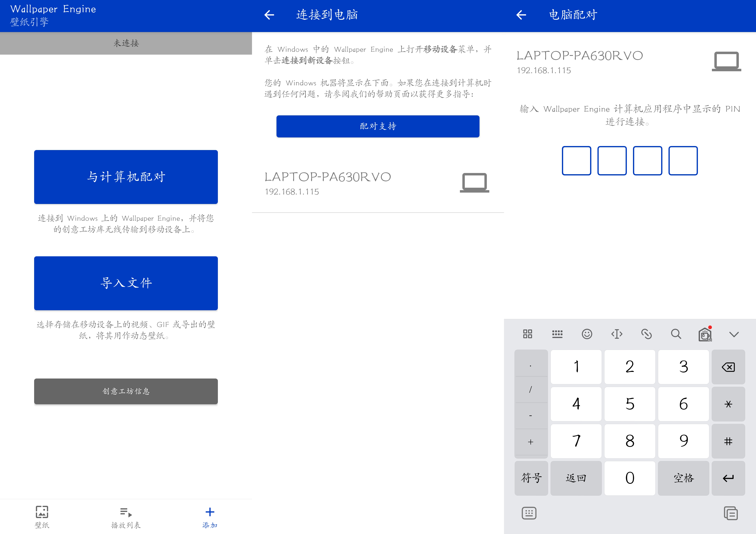Tap the backspace key
Screen dimensions: 756x534
coord(728,367)
